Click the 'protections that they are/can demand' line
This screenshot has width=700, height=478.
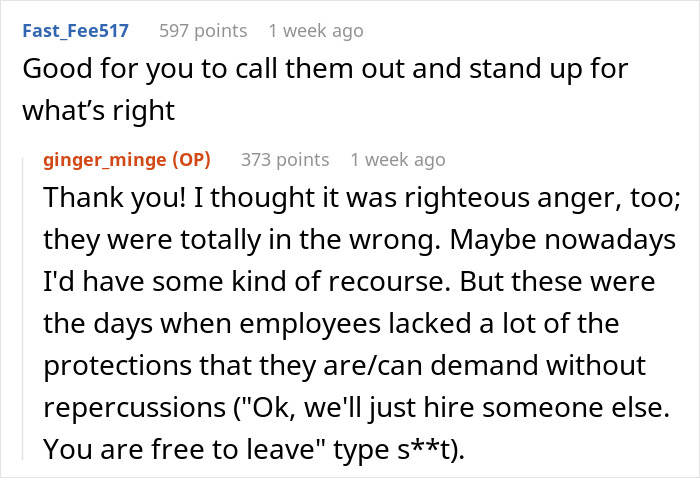(345, 366)
